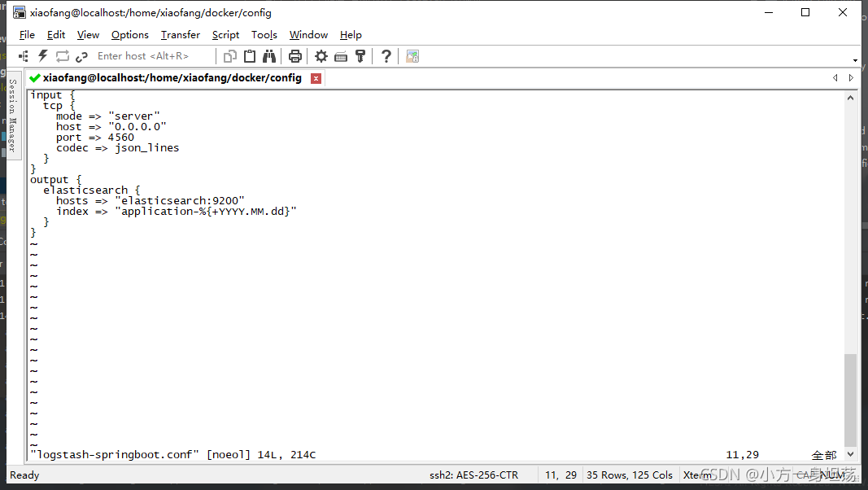Click the Print icon
This screenshot has height=490, width=868.
click(x=295, y=56)
